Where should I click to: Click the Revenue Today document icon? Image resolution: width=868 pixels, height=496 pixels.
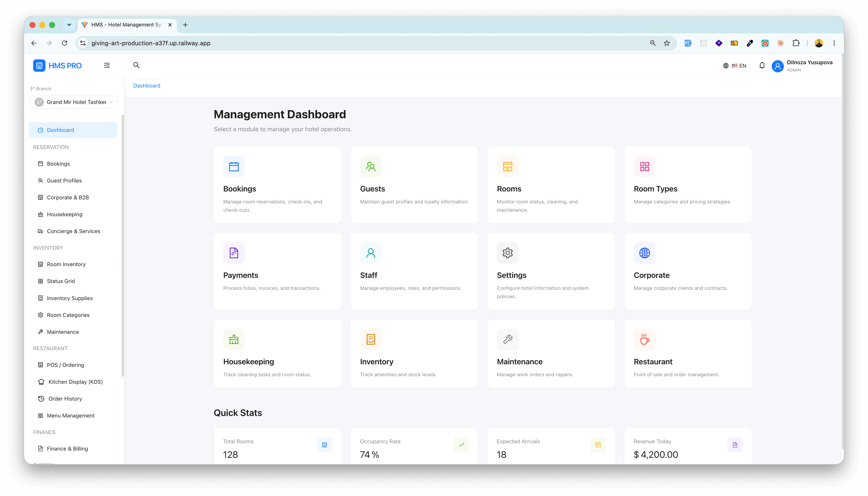[735, 445]
